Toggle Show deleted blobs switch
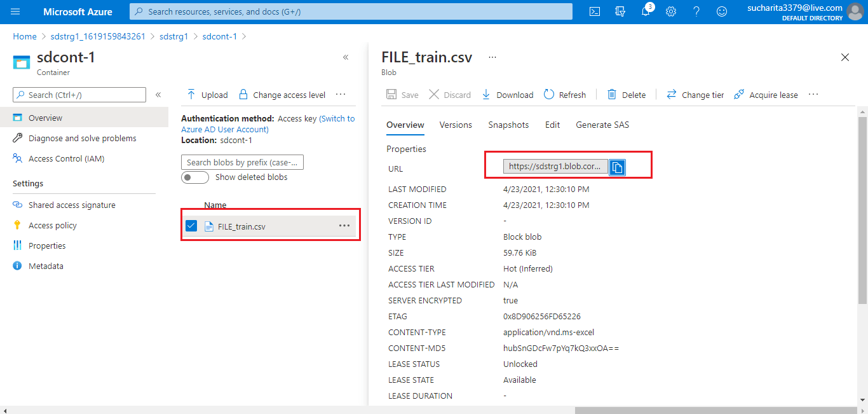 (x=195, y=177)
